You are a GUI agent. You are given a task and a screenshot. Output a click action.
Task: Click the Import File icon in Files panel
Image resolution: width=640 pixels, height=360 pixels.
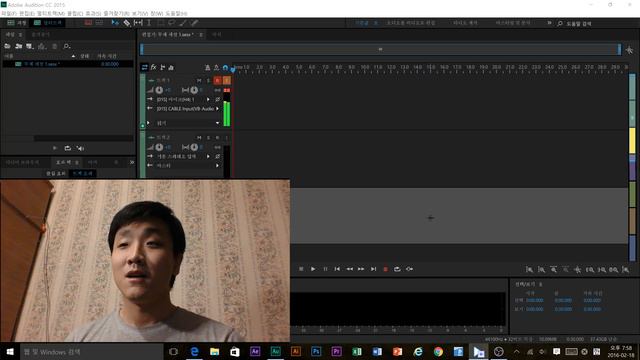[18, 46]
